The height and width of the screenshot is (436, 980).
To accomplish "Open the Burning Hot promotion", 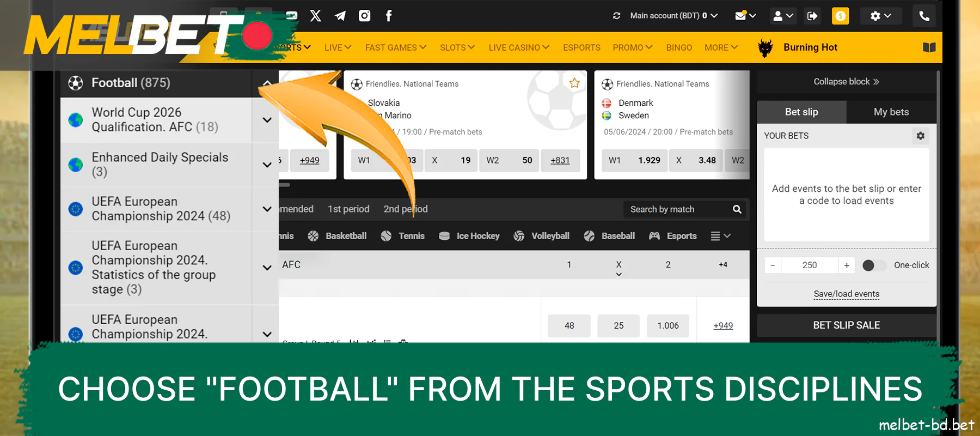I will (x=798, y=47).
